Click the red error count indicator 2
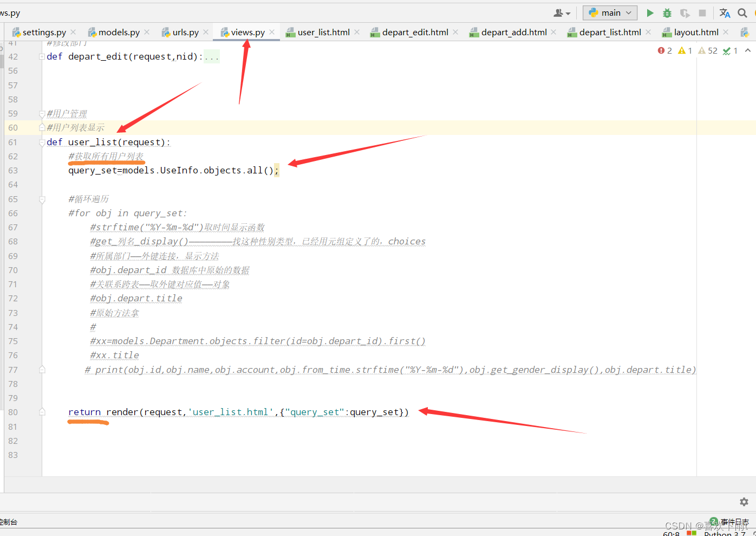 pyautogui.click(x=665, y=50)
